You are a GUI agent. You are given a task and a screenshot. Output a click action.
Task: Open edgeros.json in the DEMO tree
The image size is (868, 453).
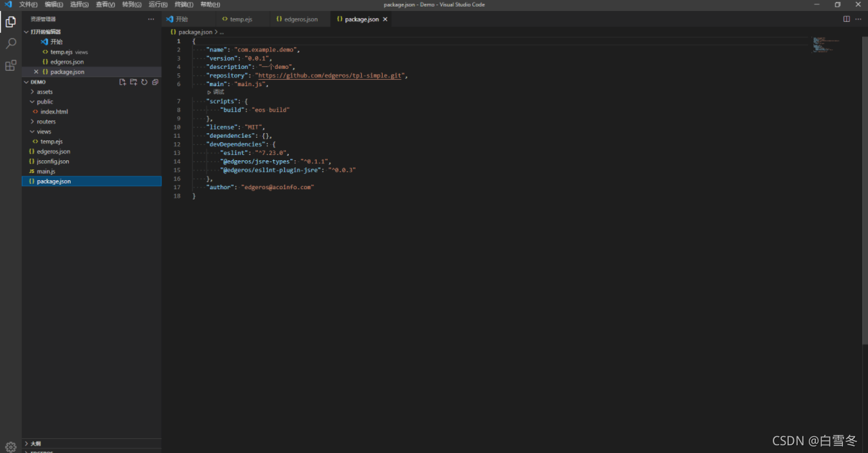[x=91, y=152]
